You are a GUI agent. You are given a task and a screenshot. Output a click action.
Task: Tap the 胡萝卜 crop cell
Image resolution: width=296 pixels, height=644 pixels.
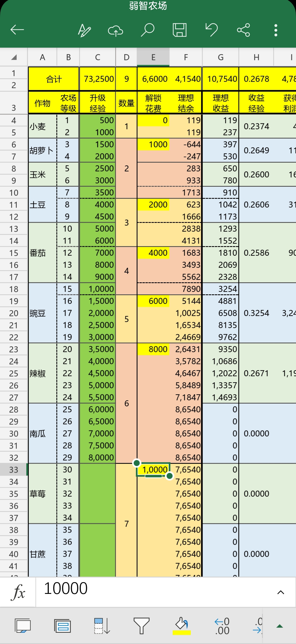point(42,151)
